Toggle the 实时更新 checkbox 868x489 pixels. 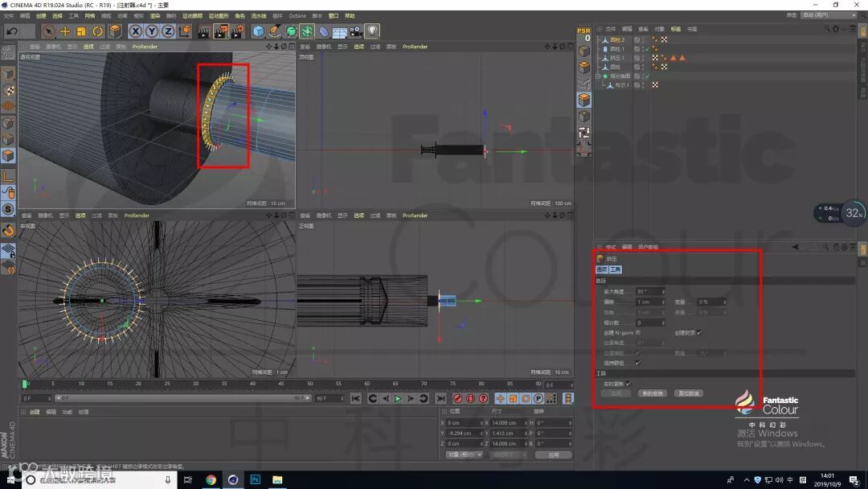(628, 384)
